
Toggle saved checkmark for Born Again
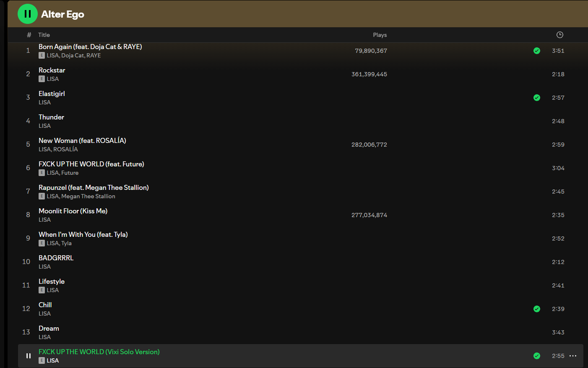point(536,51)
